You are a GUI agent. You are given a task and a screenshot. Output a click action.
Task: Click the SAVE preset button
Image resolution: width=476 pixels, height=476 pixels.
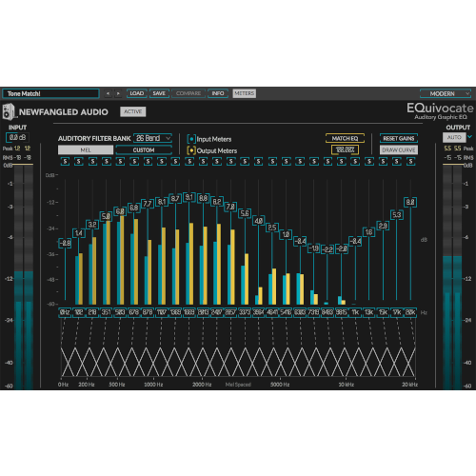click(x=159, y=93)
